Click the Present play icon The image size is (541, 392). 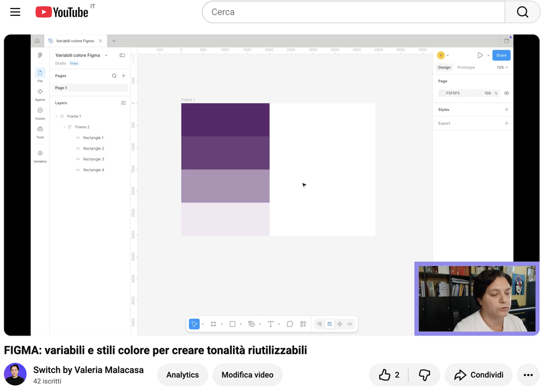[480, 55]
